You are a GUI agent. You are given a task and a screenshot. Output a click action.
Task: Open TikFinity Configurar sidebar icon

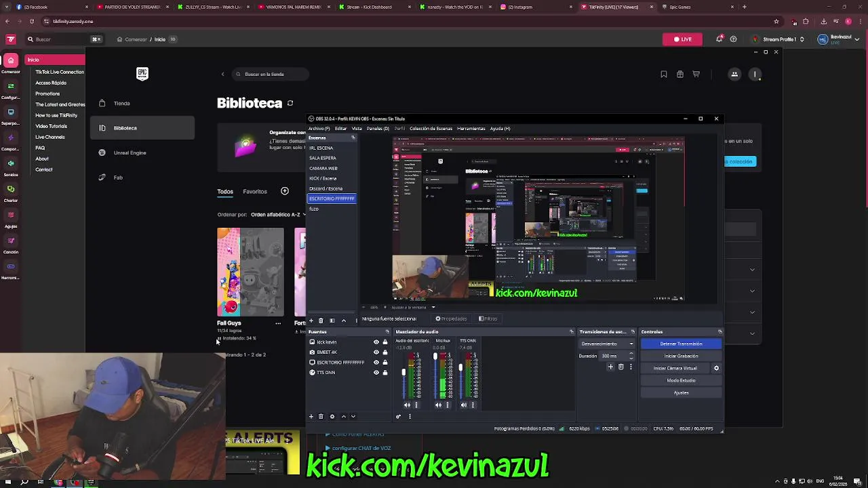(x=11, y=86)
